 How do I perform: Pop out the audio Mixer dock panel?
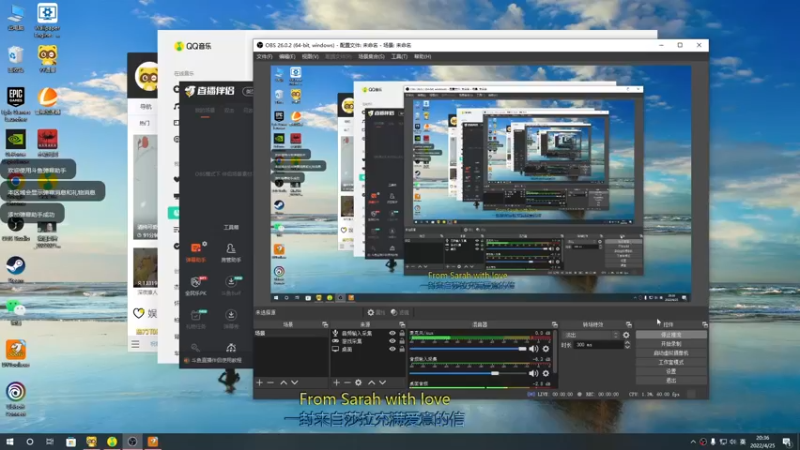click(x=555, y=324)
